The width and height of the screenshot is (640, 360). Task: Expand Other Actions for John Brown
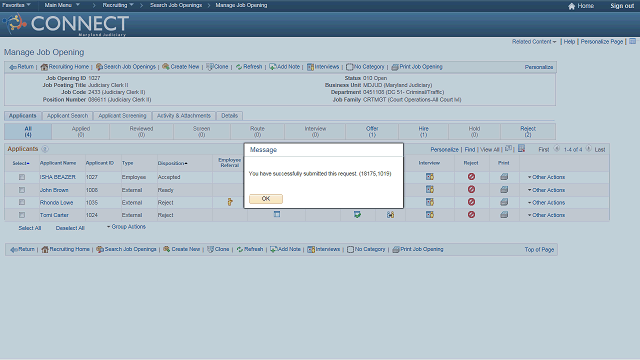[x=547, y=190]
